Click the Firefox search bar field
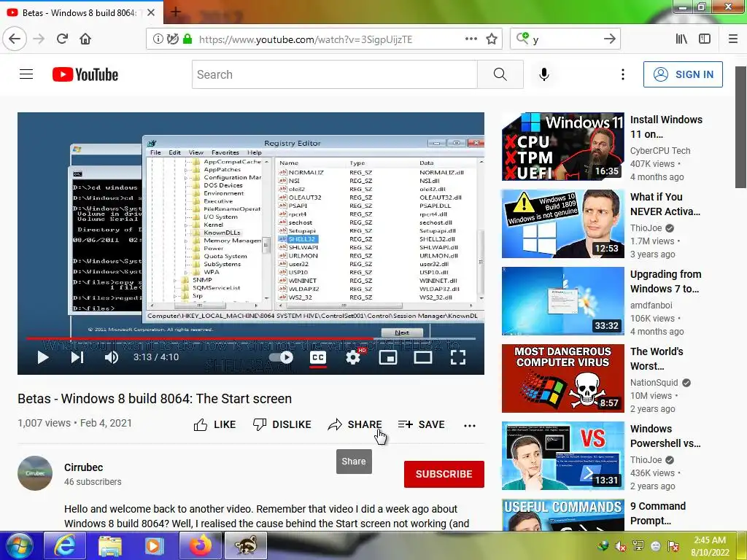Image resolution: width=747 pixels, height=560 pixels. (567, 39)
